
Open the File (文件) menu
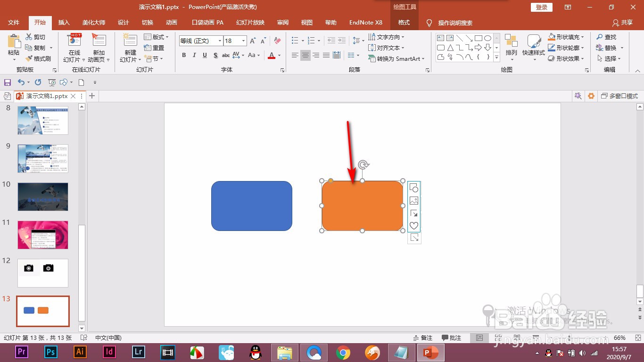[14, 23]
